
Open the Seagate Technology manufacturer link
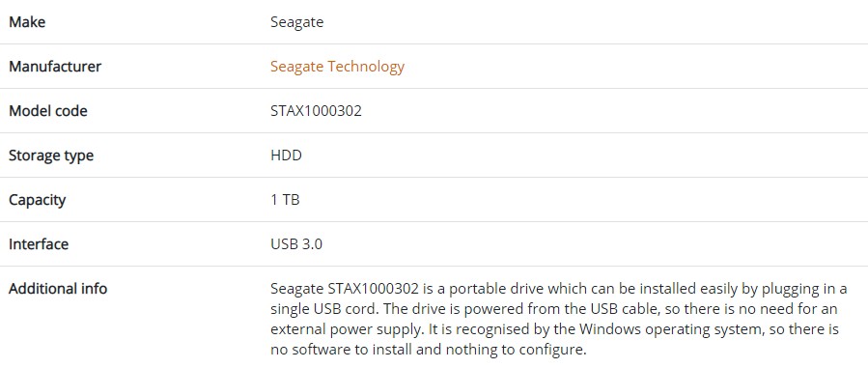pyautogui.click(x=337, y=67)
